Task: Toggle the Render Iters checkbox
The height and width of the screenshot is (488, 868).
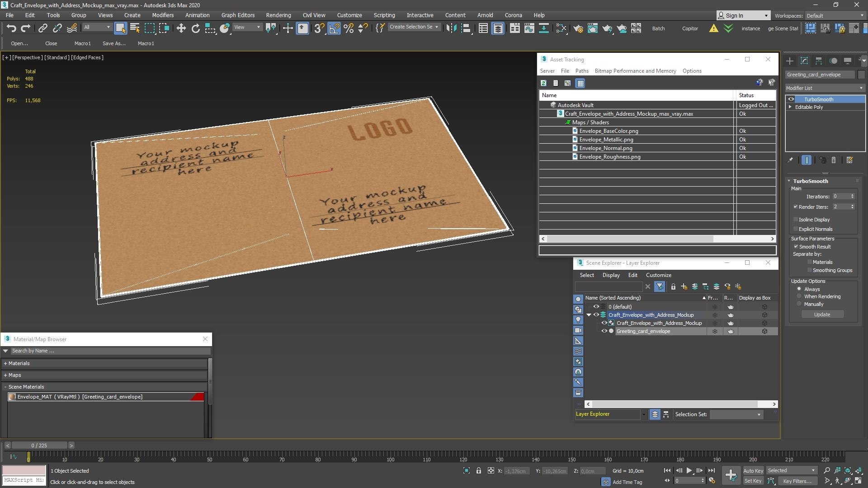Action: click(795, 206)
